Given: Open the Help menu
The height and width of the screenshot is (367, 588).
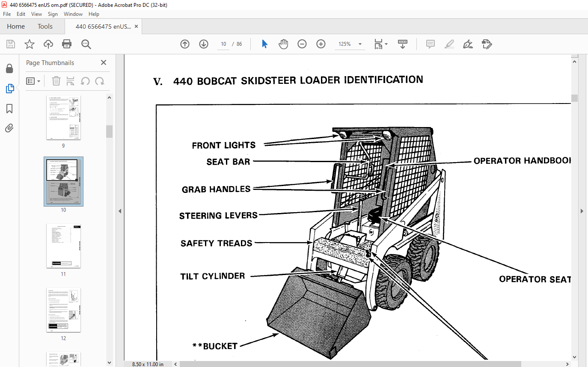Looking at the screenshot, I should click(x=94, y=14).
